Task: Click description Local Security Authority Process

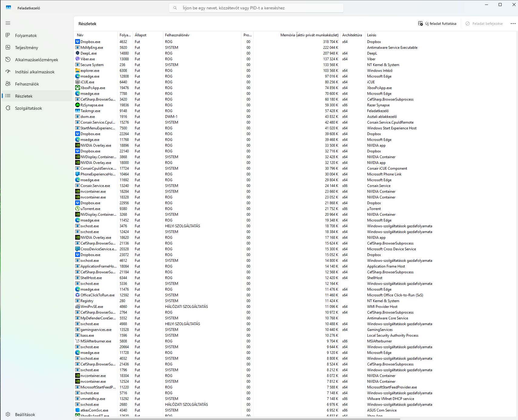Action: click(x=393, y=335)
